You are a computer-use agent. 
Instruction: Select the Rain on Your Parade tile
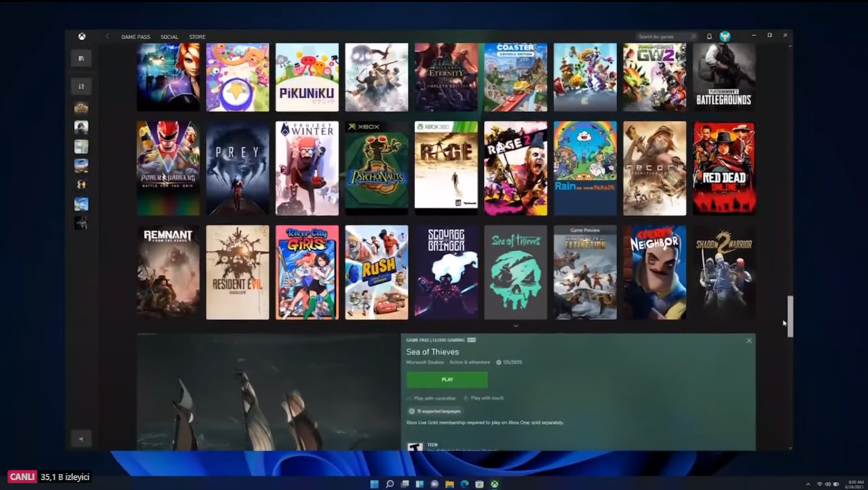click(x=585, y=168)
